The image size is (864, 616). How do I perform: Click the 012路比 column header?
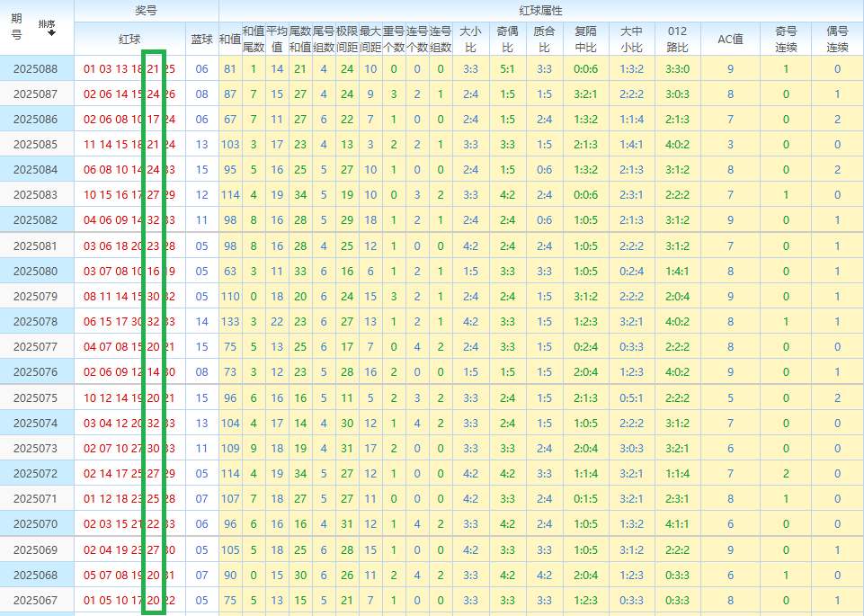677,40
